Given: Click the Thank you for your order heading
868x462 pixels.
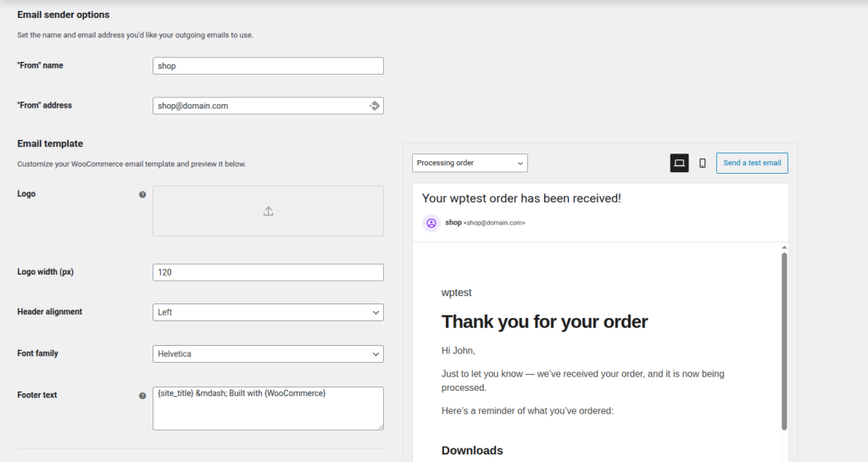Looking at the screenshot, I should click(544, 322).
